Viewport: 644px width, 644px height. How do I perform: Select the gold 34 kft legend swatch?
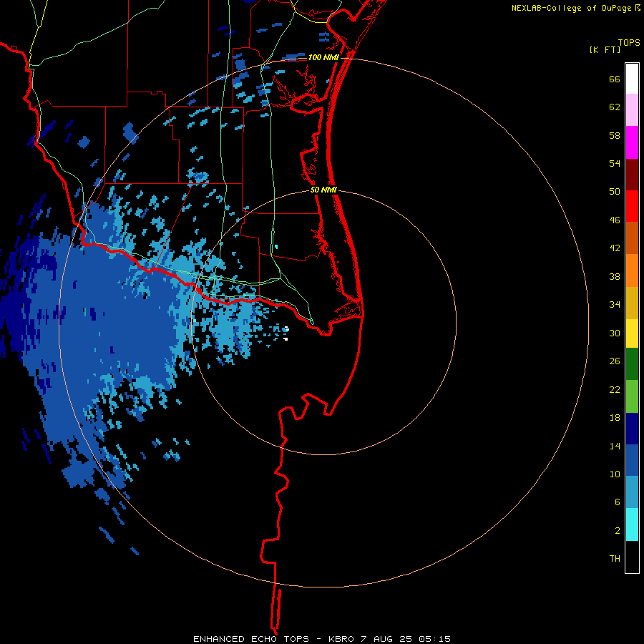tap(632, 303)
